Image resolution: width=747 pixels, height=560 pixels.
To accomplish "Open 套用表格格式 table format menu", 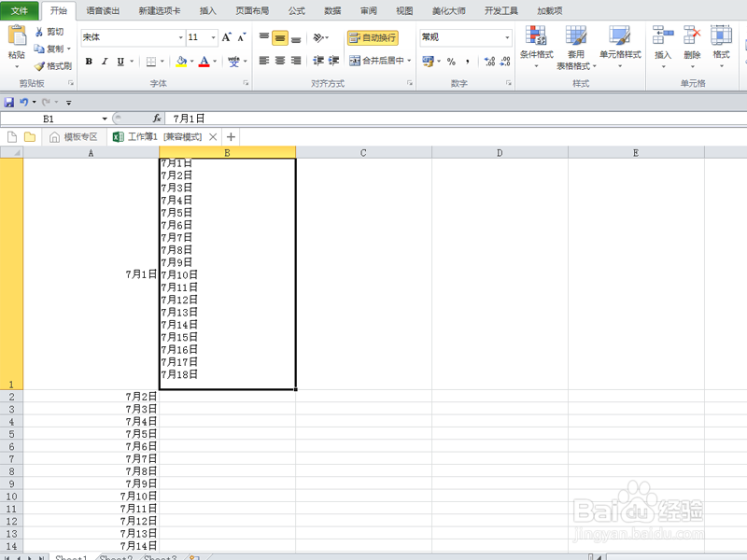I will tap(576, 48).
